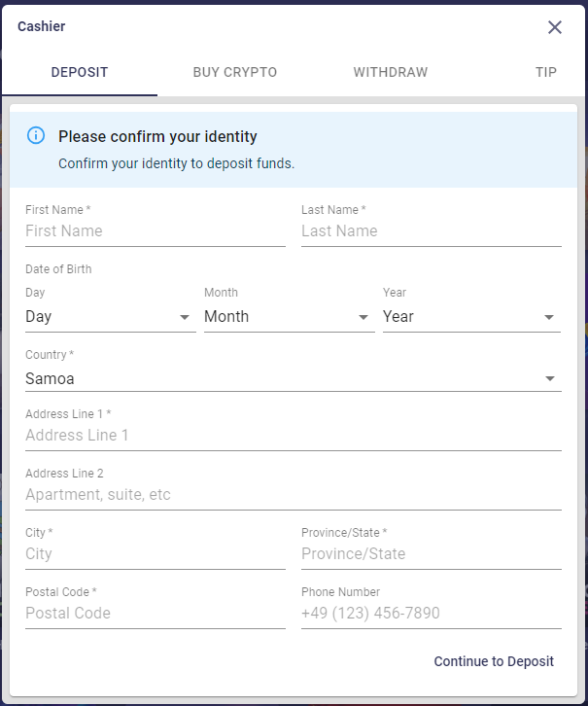
Task: Click the Phone Number input field
Action: [x=432, y=614]
